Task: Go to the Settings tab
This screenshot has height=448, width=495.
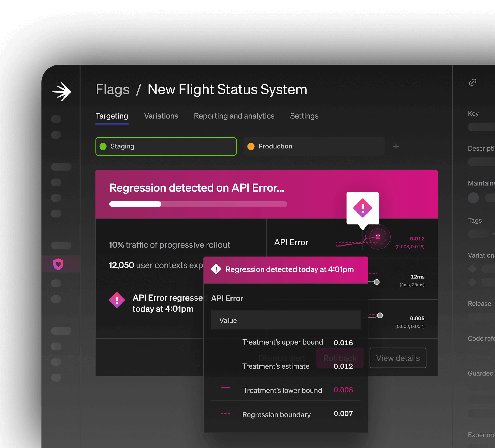Action: 304,116
